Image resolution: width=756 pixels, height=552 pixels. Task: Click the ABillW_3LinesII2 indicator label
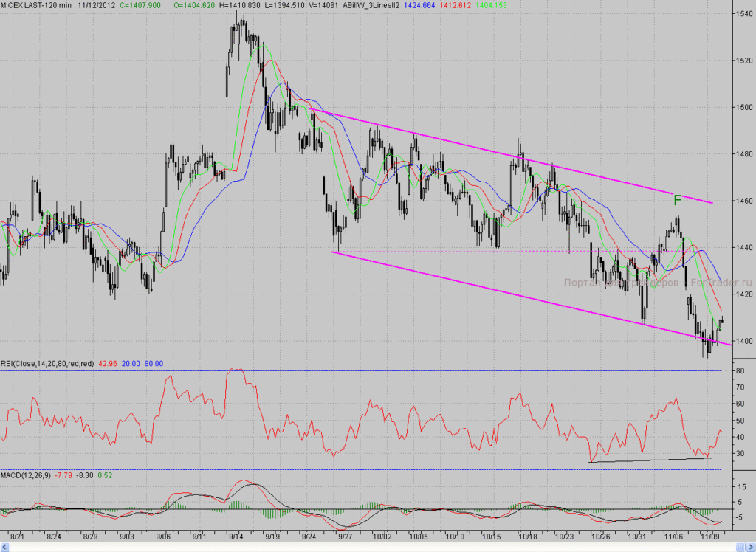371,5
